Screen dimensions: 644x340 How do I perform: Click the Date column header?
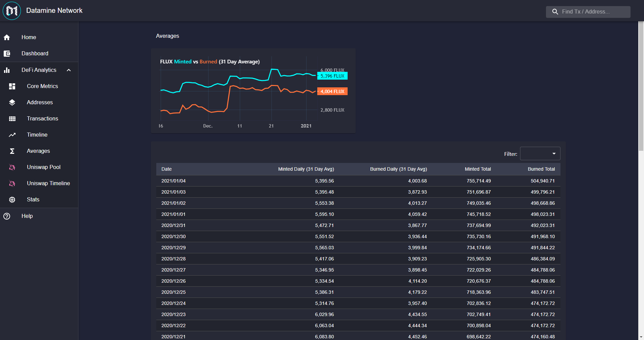166,169
